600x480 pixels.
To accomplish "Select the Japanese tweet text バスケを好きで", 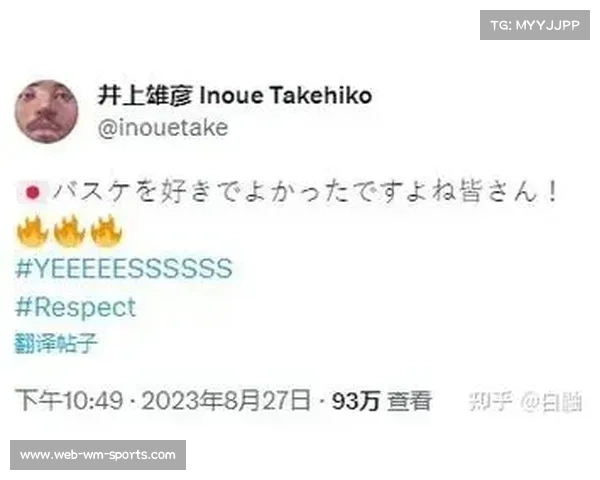I will [146, 191].
